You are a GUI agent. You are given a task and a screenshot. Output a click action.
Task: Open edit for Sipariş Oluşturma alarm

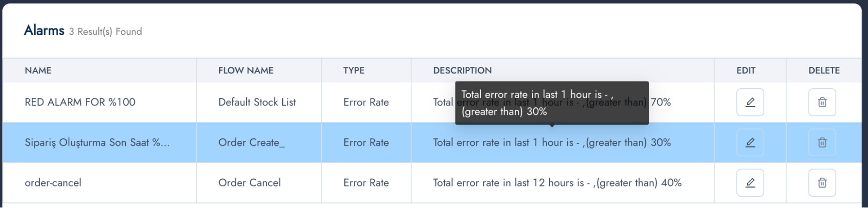point(750,142)
